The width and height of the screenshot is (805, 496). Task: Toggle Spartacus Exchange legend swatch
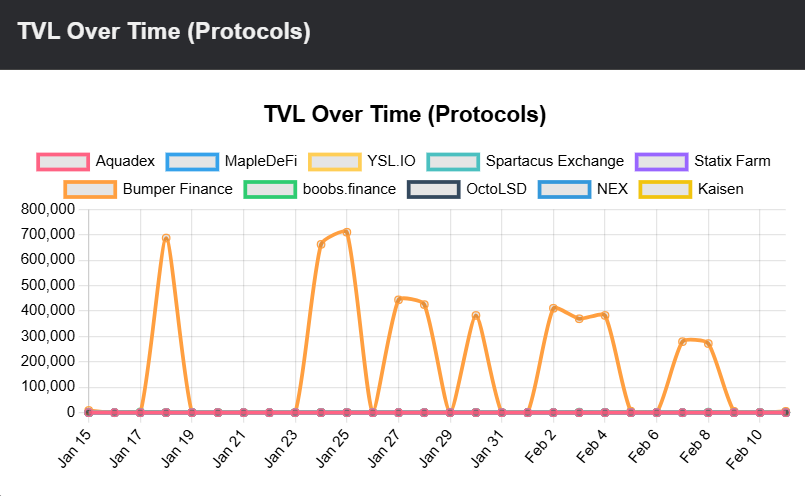tap(451, 161)
